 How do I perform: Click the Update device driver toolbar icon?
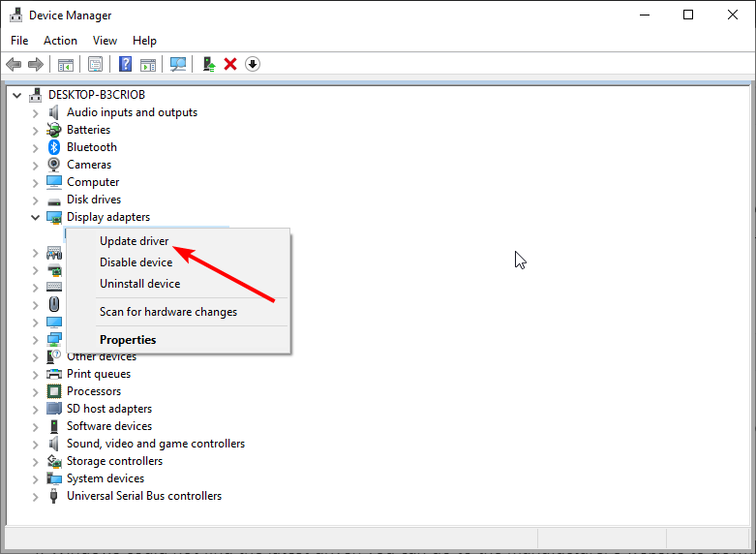[x=209, y=64]
